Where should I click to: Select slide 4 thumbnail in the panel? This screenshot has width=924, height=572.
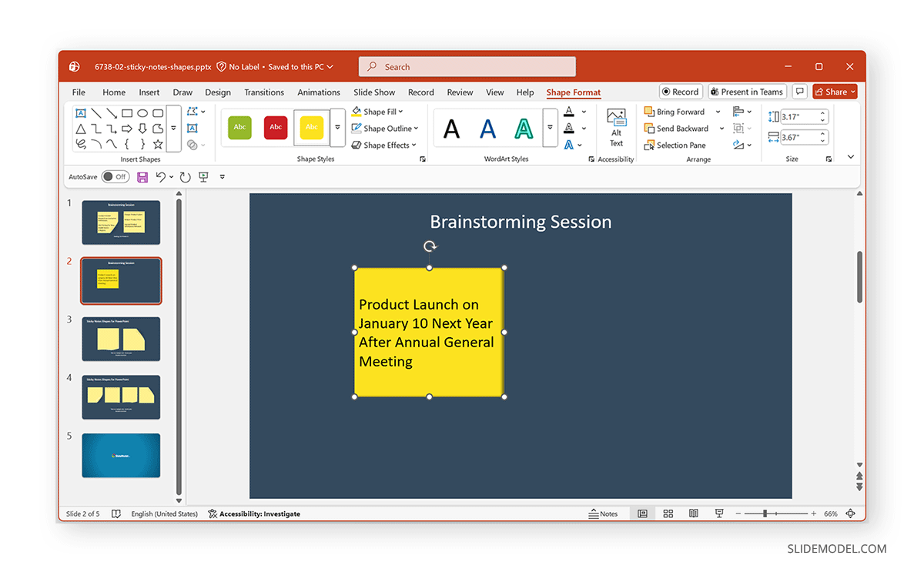point(121,396)
